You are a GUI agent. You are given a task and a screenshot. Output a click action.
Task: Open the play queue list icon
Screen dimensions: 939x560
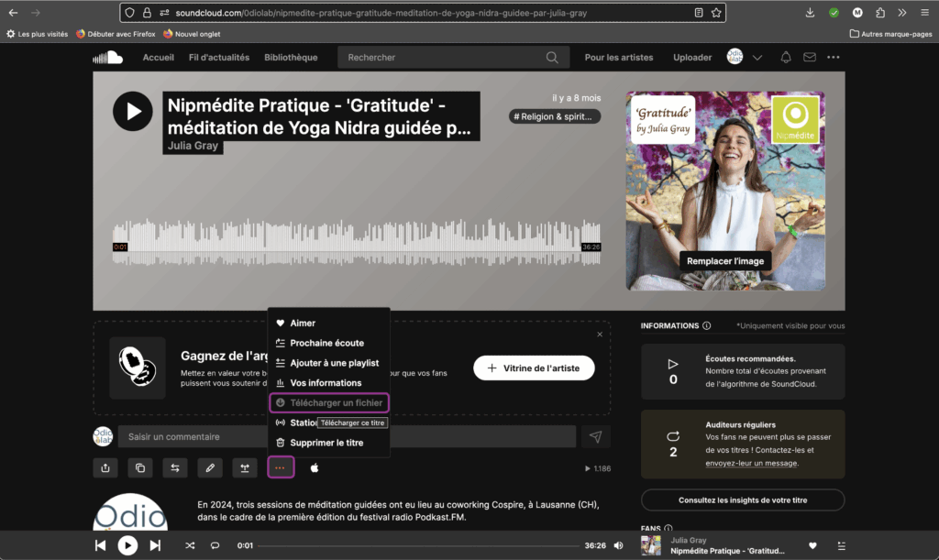[x=842, y=545]
